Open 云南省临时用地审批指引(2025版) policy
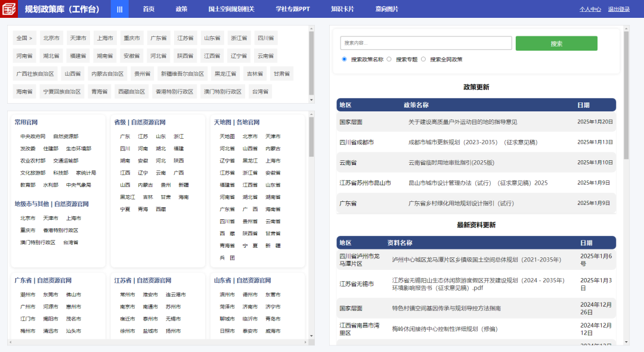 451,163
